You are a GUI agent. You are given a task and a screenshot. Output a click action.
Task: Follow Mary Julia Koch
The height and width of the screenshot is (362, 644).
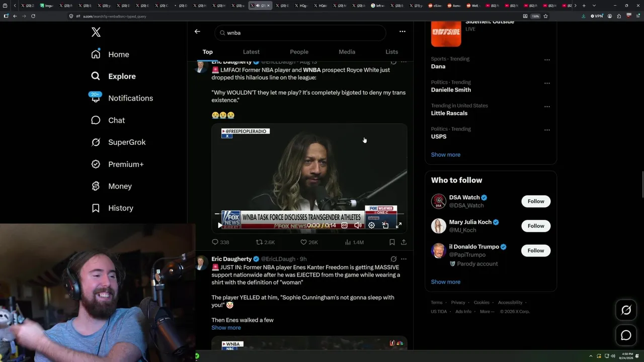pos(536,226)
